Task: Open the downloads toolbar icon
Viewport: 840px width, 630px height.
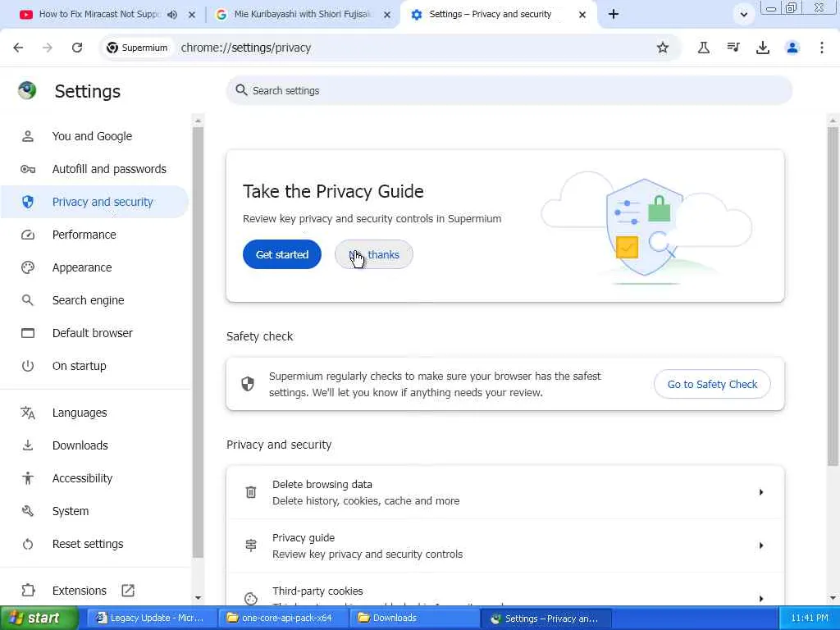Action: pyautogui.click(x=763, y=48)
